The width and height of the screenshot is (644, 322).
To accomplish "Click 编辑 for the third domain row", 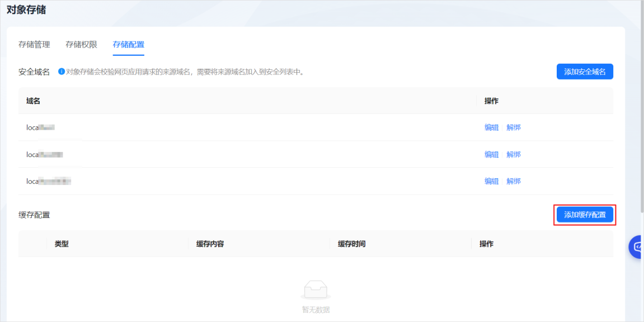I will point(492,181).
